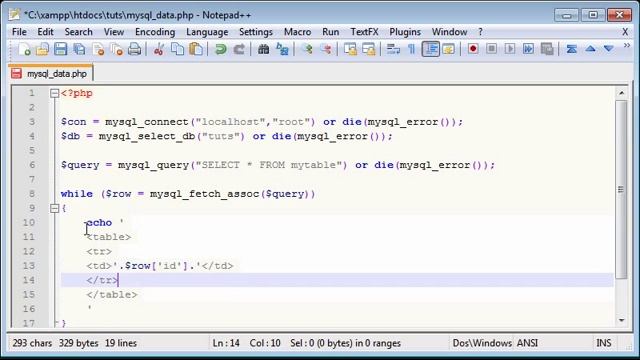640x360 pixels.
Task: Open the Search menu
Action: 78,32
